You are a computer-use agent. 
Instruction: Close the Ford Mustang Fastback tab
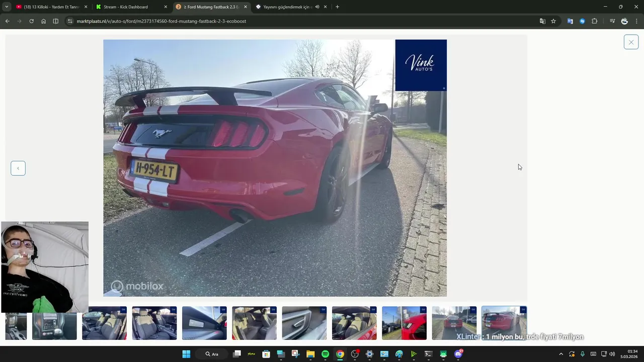[246, 7]
